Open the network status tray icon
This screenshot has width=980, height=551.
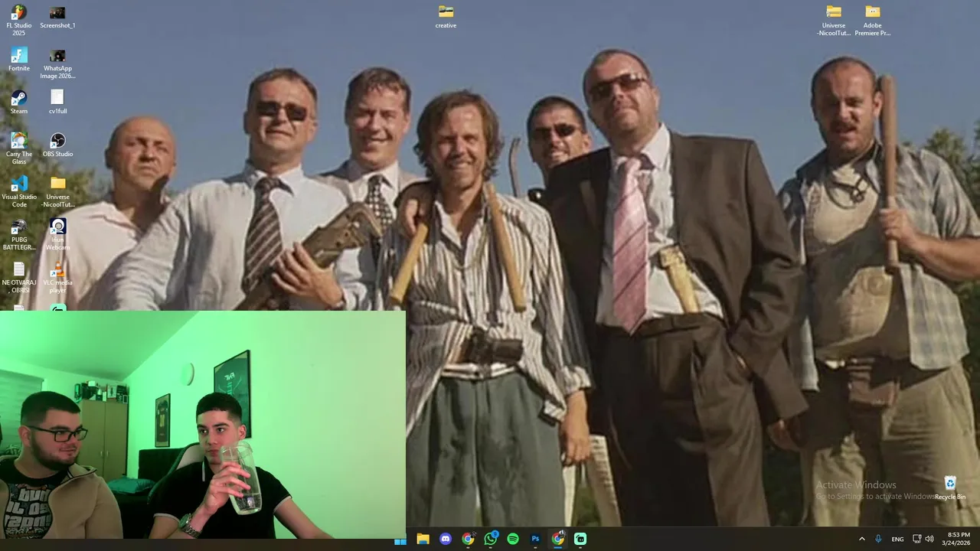916,539
